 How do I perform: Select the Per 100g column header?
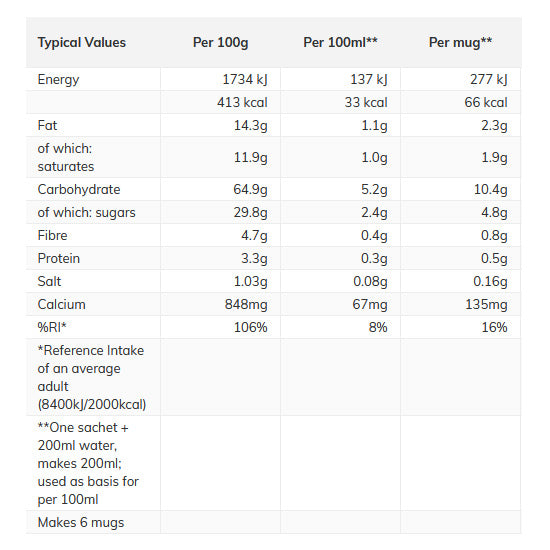tap(220, 43)
